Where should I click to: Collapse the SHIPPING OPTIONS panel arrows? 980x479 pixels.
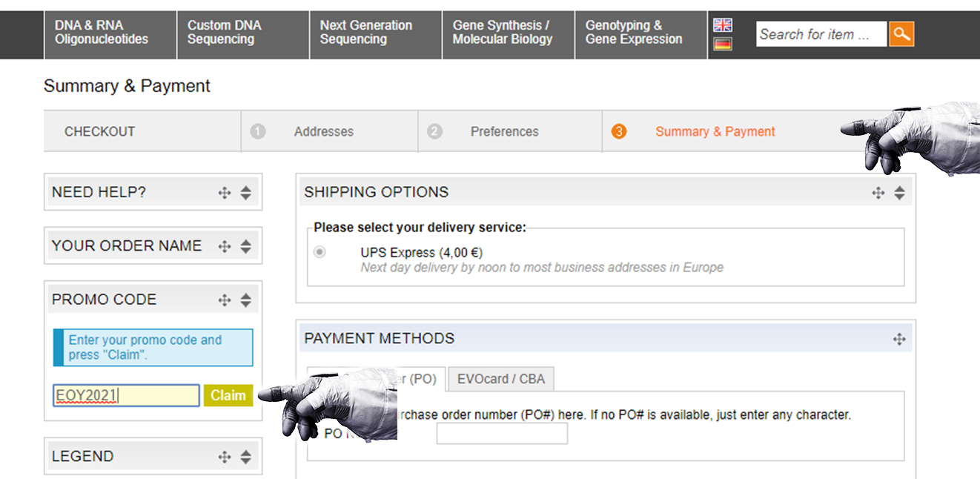899,194
